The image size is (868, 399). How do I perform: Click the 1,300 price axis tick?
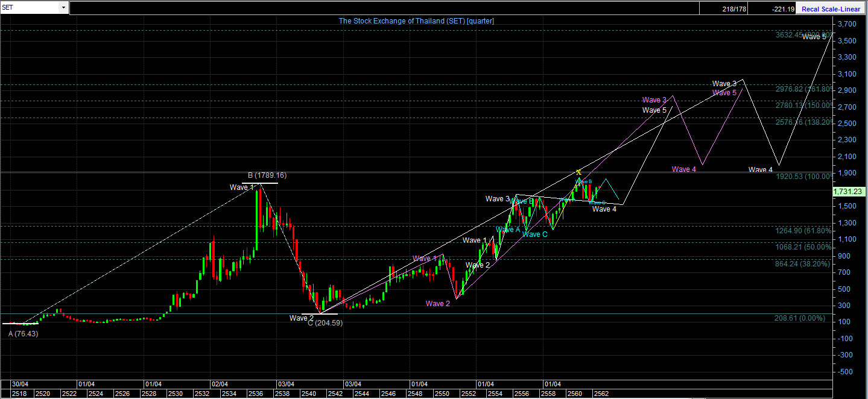point(847,223)
